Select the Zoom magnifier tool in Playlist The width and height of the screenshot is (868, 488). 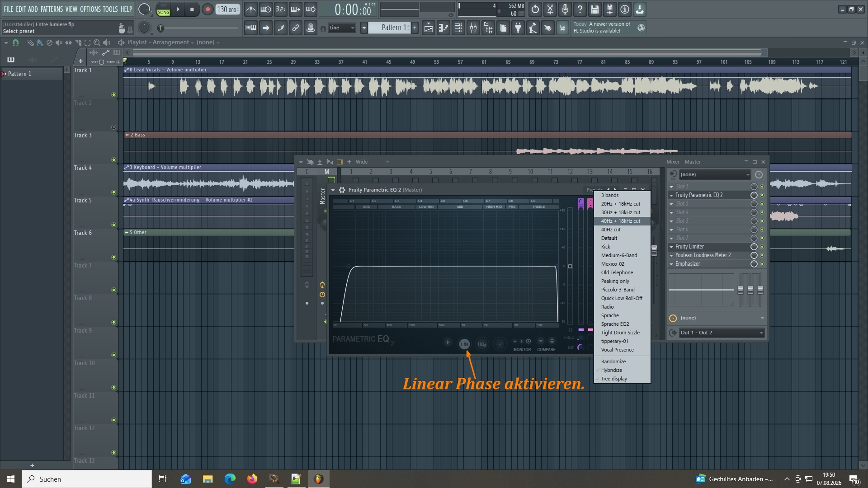coord(97,42)
